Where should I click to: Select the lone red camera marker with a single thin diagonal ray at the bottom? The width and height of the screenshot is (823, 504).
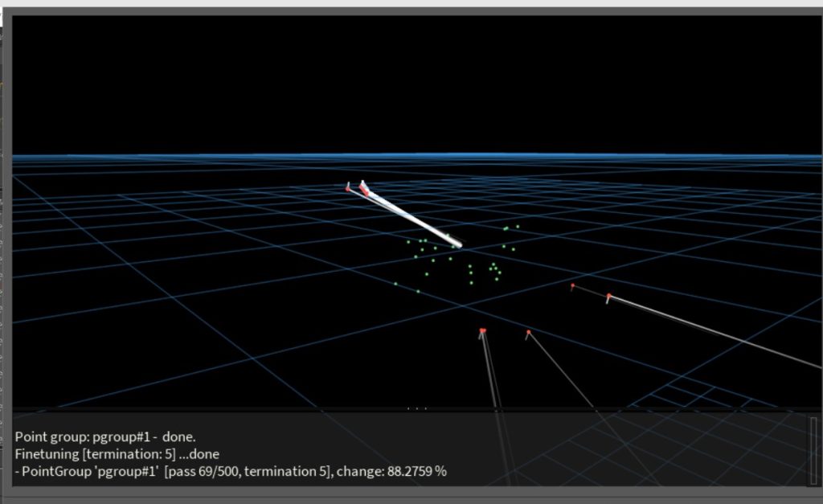(x=528, y=332)
